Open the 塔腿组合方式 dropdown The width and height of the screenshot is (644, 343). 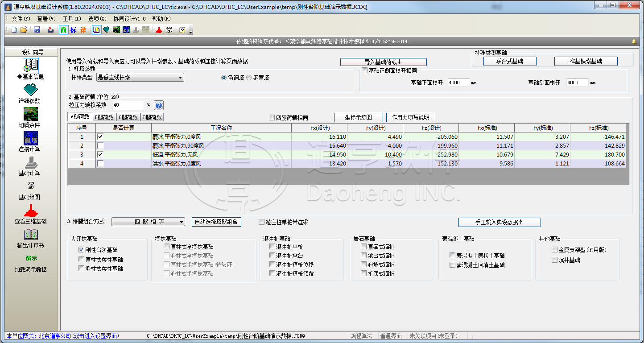click(148, 222)
